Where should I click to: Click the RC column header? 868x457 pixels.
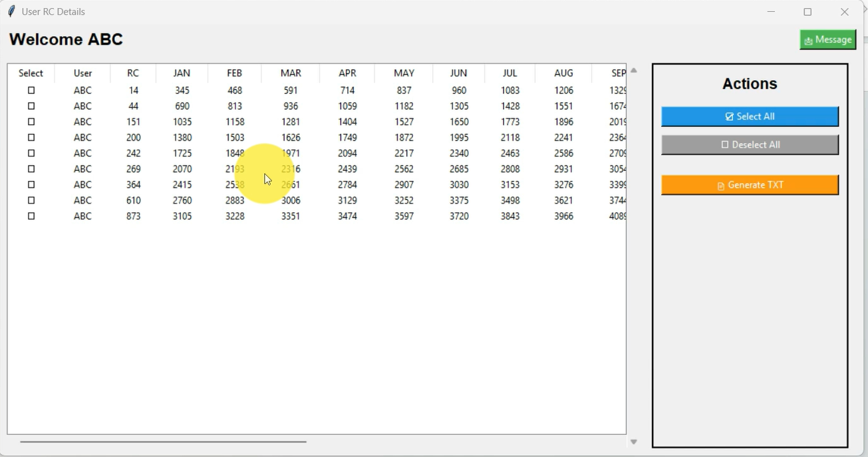[x=133, y=73]
